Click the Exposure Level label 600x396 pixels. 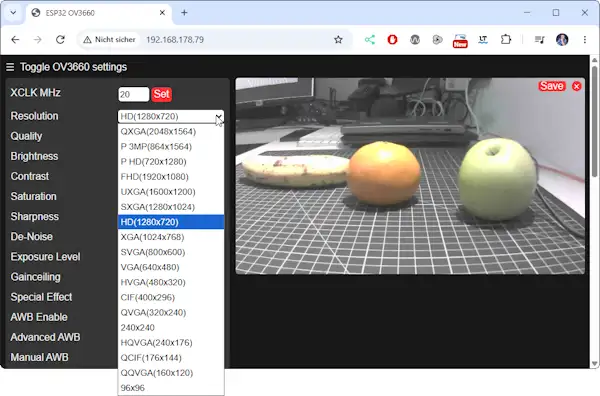tap(45, 257)
